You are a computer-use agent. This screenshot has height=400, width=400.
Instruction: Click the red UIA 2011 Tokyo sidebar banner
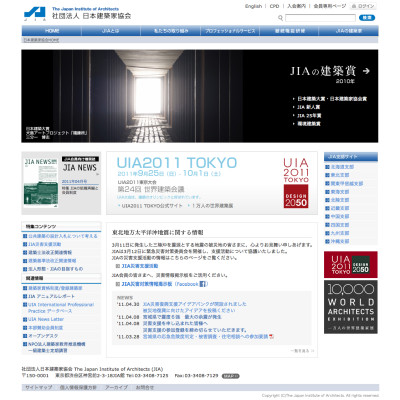tap(351, 265)
